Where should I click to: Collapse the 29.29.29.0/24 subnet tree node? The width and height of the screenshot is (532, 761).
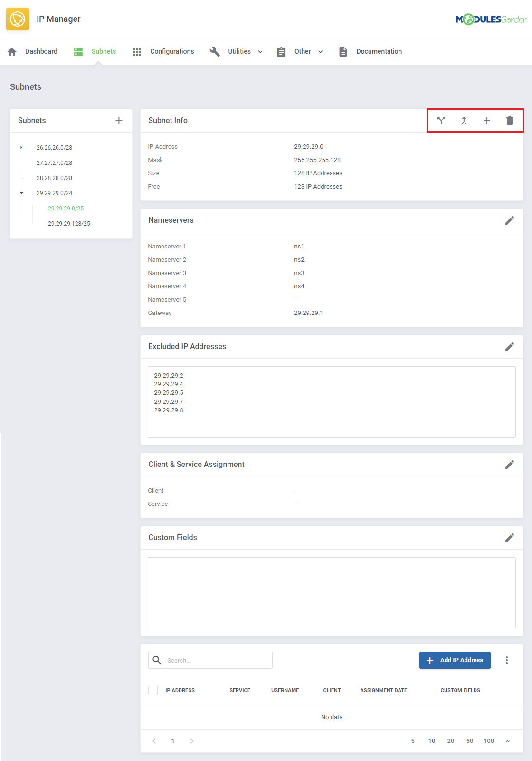click(x=21, y=193)
